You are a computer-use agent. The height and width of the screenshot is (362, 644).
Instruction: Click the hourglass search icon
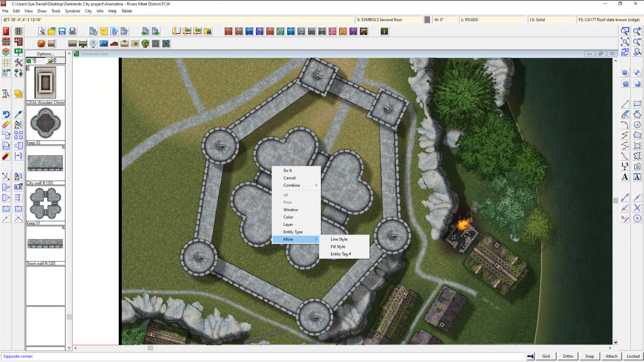pyautogui.click(x=6, y=94)
